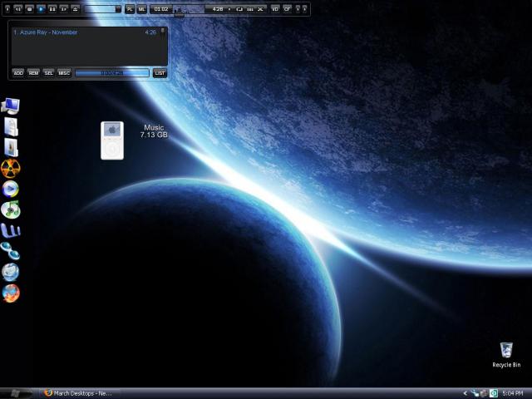Click the blue Play button in Winamp
The image size is (532, 399).
41,9
